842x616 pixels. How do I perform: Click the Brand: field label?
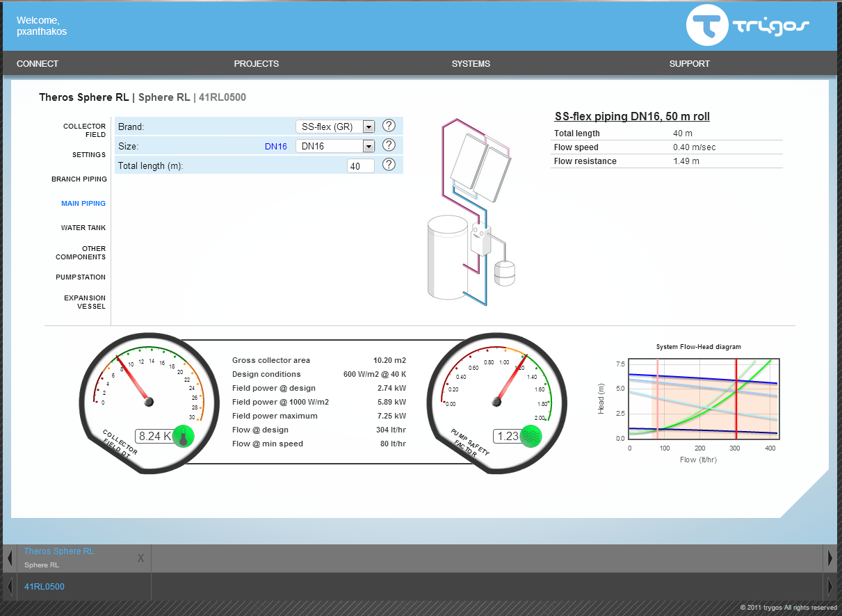(131, 127)
